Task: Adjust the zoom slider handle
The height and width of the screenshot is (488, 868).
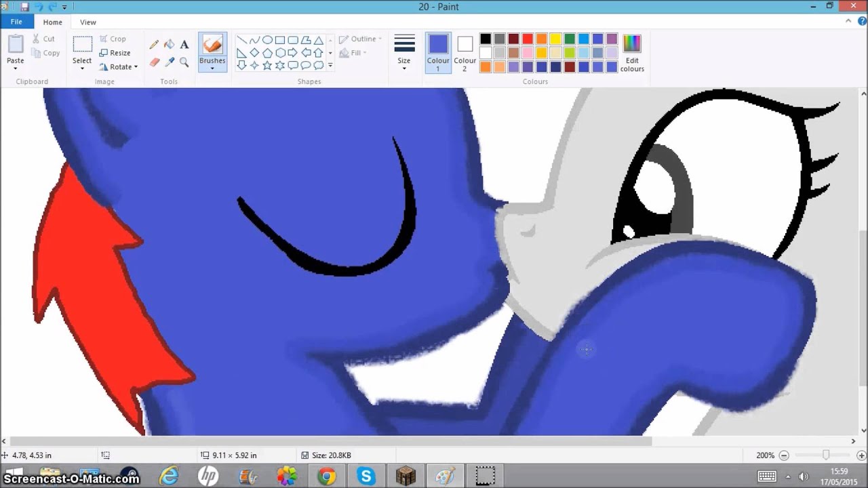Action: (825, 455)
